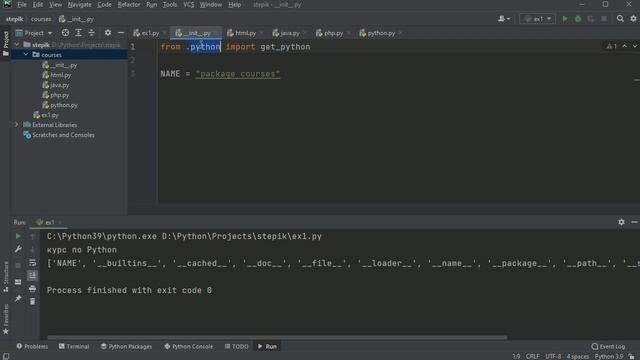Open Python Packages tool window
This screenshot has height=360, width=640.
pyautogui.click(x=126, y=347)
